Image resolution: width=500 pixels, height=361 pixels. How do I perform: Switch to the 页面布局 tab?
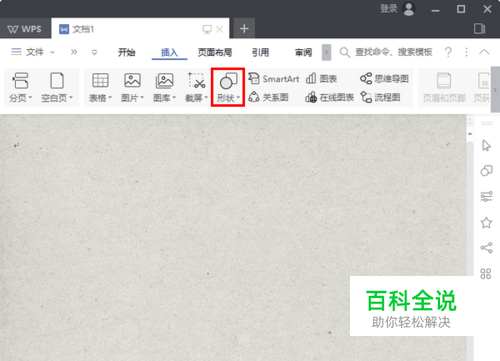[x=215, y=52]
